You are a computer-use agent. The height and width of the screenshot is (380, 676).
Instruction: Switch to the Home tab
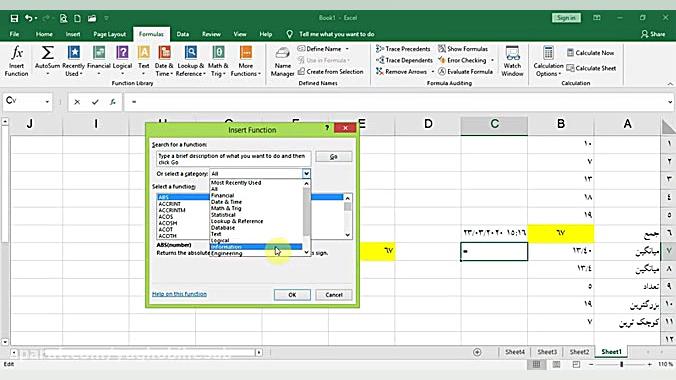(x=44, y=34)
